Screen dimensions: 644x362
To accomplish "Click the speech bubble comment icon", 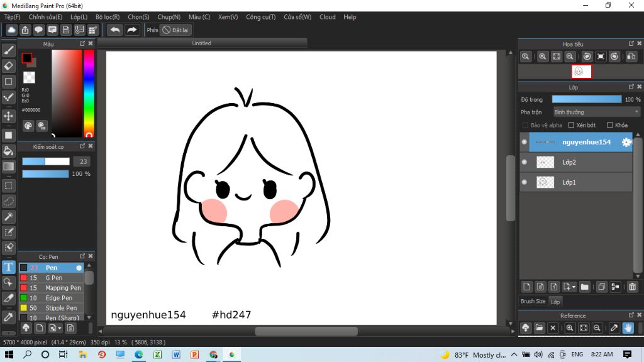I will 38,30.
